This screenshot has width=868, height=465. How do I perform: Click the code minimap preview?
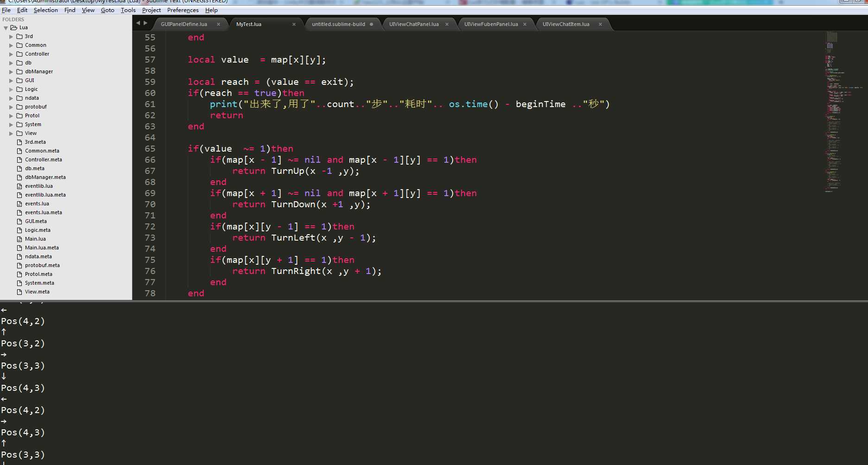pos(843,111)
